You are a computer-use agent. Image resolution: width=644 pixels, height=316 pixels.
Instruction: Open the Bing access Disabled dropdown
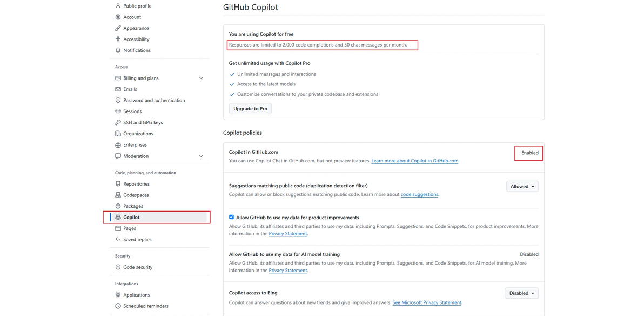point(521,293)
